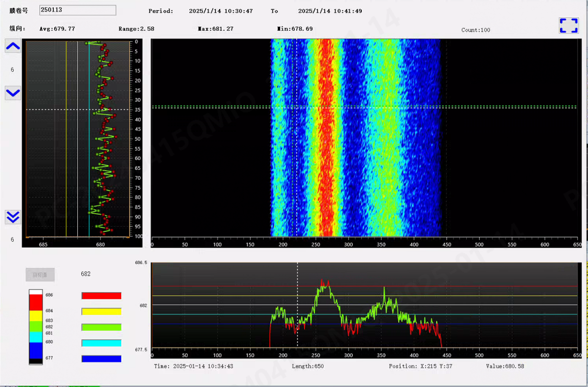588x387 pixels.
Task: Click the target value 682 text
Action: pos(86,274)
